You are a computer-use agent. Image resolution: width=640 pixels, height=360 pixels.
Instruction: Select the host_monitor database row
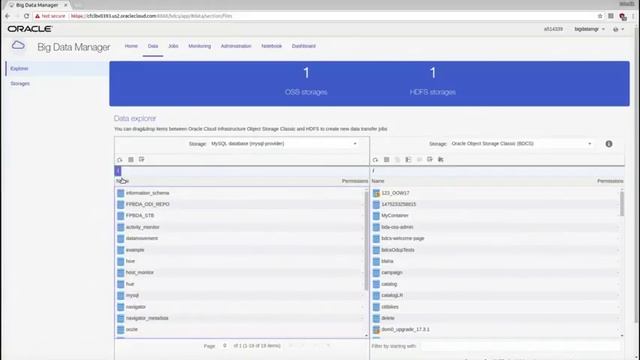(x=239, y=272)
